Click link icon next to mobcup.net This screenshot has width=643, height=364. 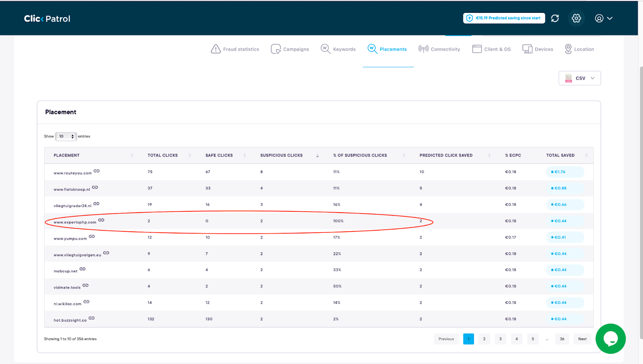[82, 269]
